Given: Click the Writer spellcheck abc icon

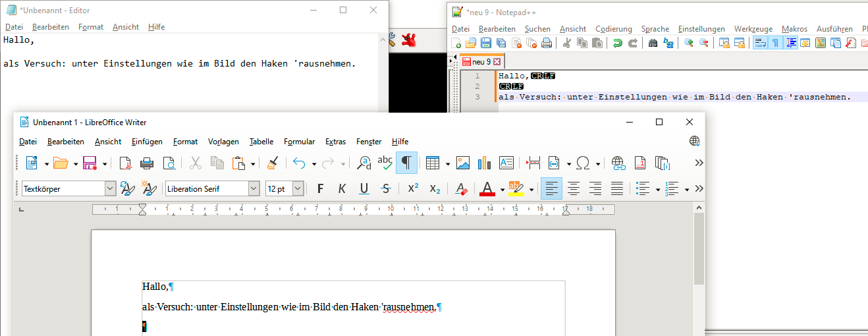Looking at the screenshot, I should coord(385,163).
